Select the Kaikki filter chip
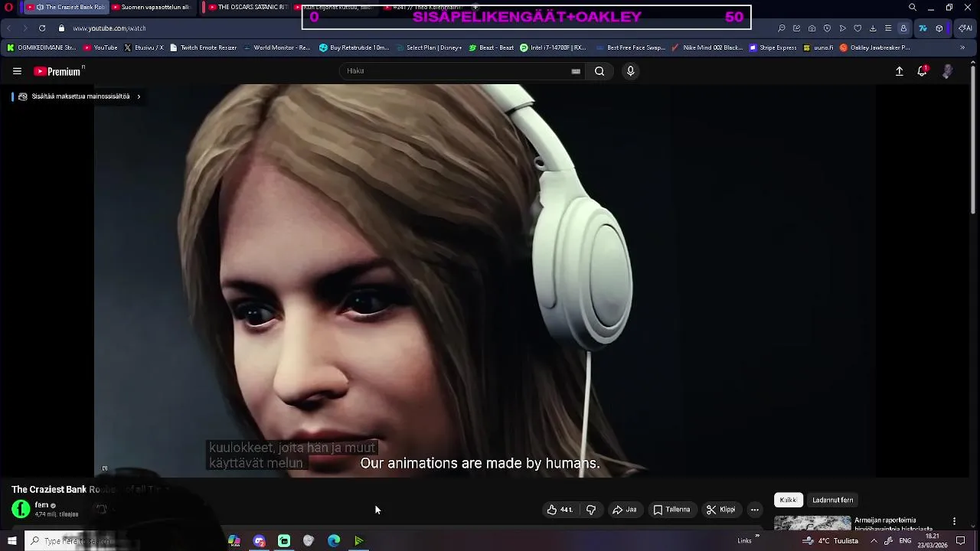 pyautogui.click(x=788, y=500)
